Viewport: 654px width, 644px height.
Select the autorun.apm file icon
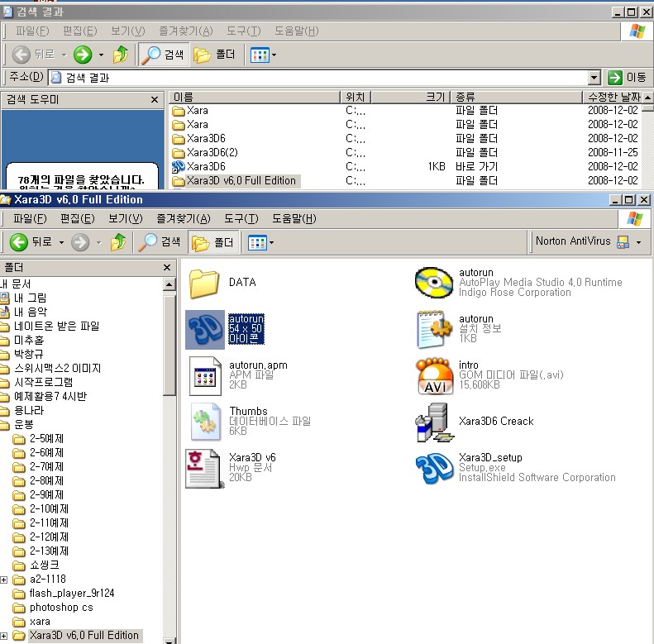click(x=205, y=376)
